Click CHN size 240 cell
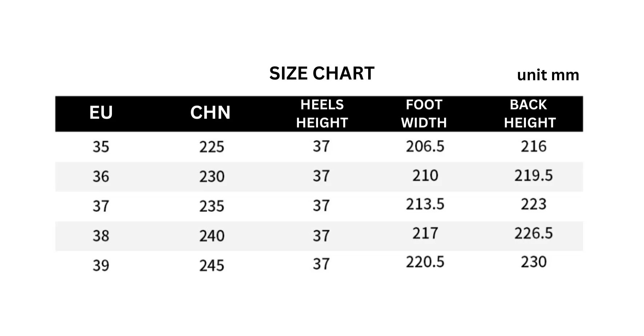 [x=212, y=236]
